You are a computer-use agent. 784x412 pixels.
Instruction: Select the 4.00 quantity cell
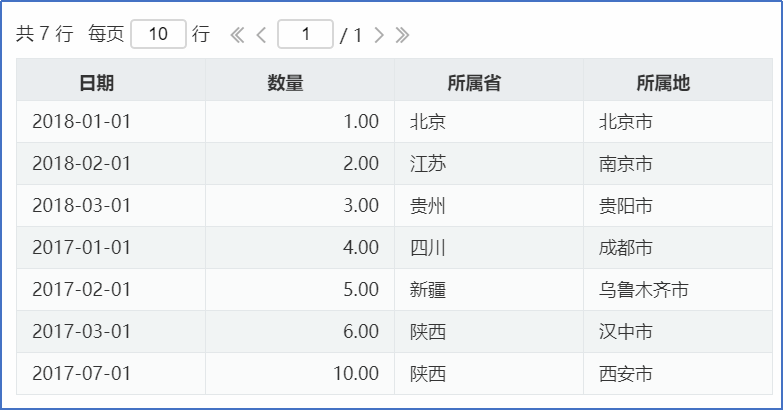click(300, 248)
